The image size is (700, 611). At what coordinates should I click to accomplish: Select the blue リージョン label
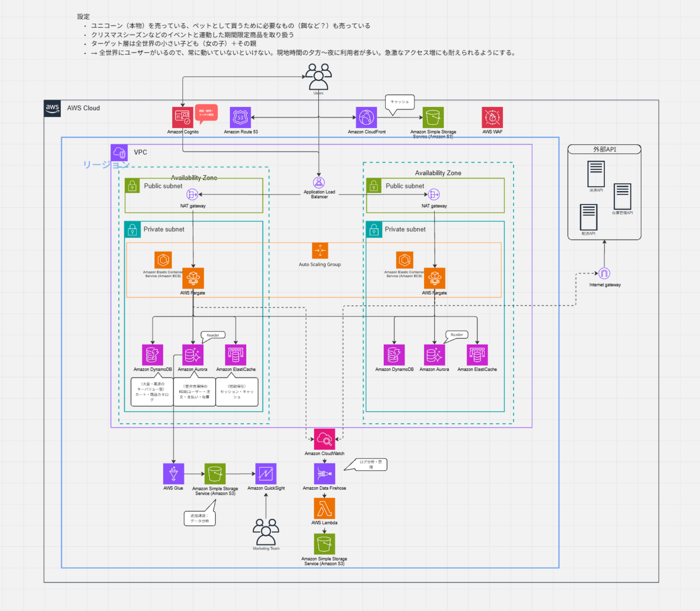[x=106, y=165]
